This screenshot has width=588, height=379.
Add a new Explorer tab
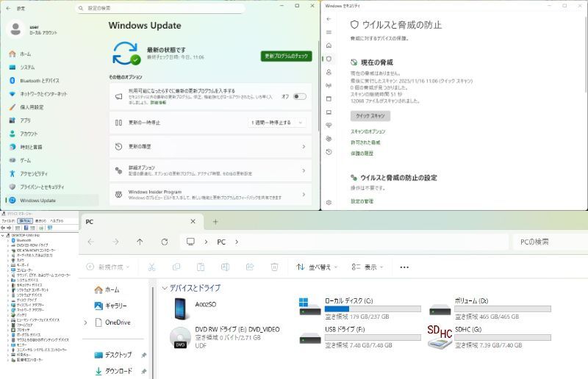click(x=215, y=222)
